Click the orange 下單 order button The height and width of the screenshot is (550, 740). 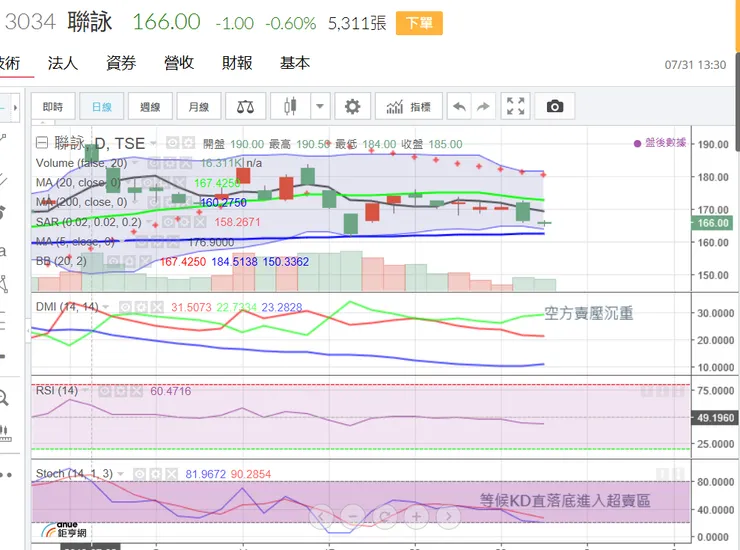point(419,23)
